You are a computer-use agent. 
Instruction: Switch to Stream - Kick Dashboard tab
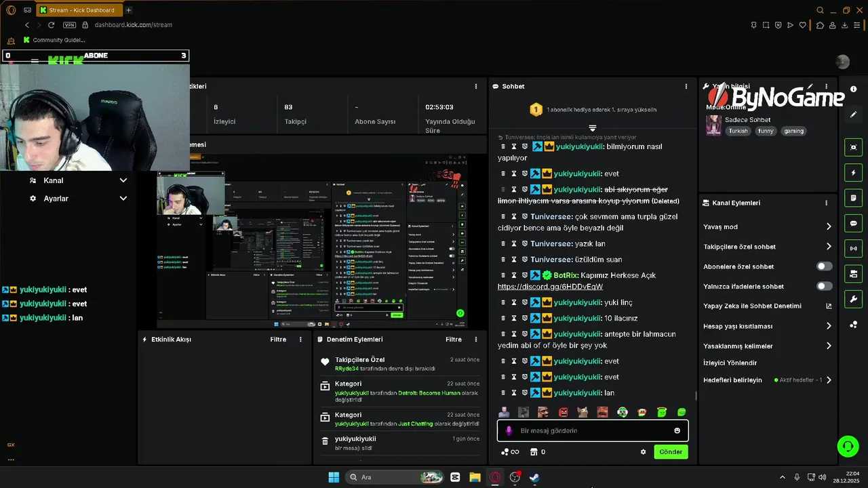[78, 10]
